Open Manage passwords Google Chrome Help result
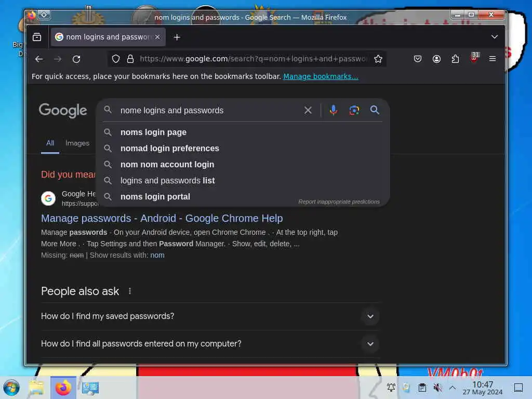This screenshot has width=532, height=399. (162, 218)
